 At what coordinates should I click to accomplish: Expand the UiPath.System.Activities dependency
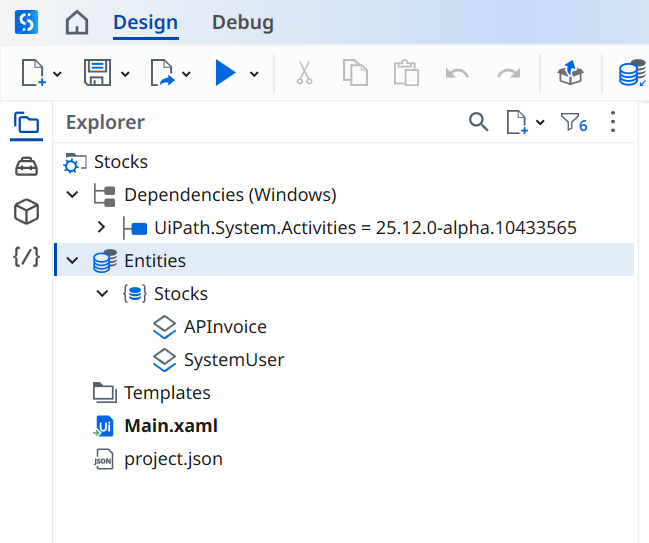(101, 227)
